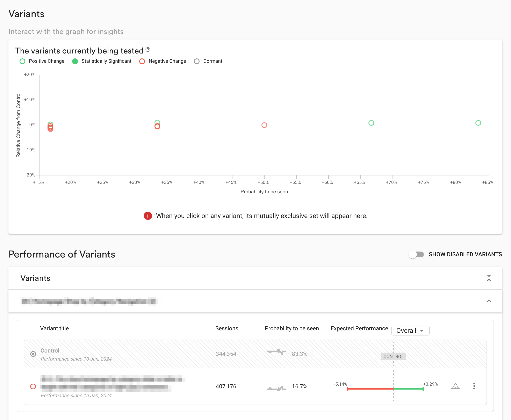This screenshot has width=511, height=420.
Task: Collapse the expanded variant section via its chevron
Action: pos(489,301)
